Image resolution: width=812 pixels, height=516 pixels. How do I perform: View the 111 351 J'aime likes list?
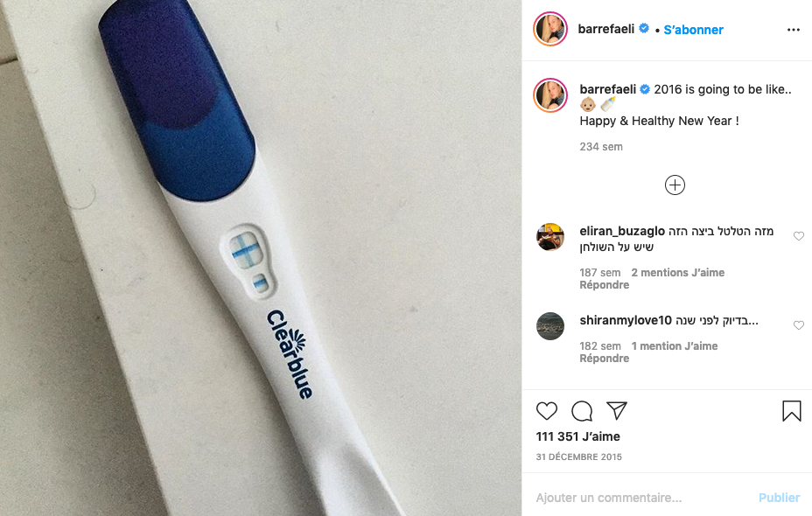pos(577,436)
